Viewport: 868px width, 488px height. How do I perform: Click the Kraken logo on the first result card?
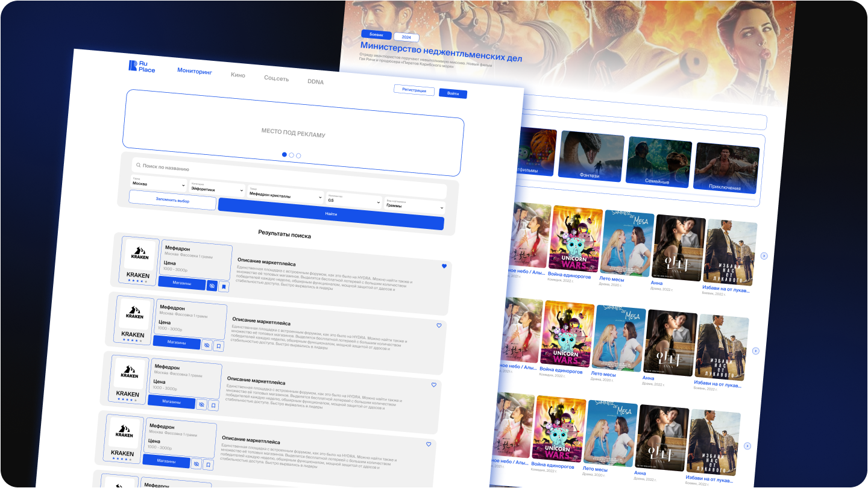[140, 253]
